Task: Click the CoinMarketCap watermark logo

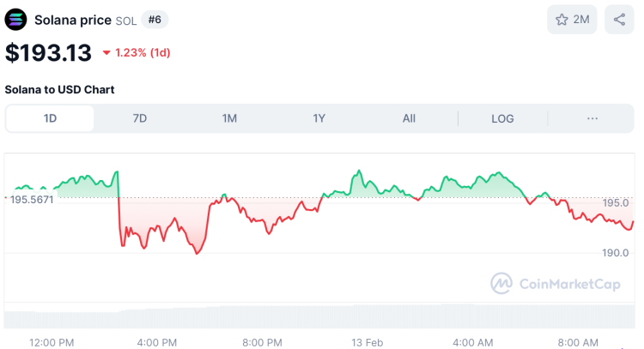Action: point(556,282)
